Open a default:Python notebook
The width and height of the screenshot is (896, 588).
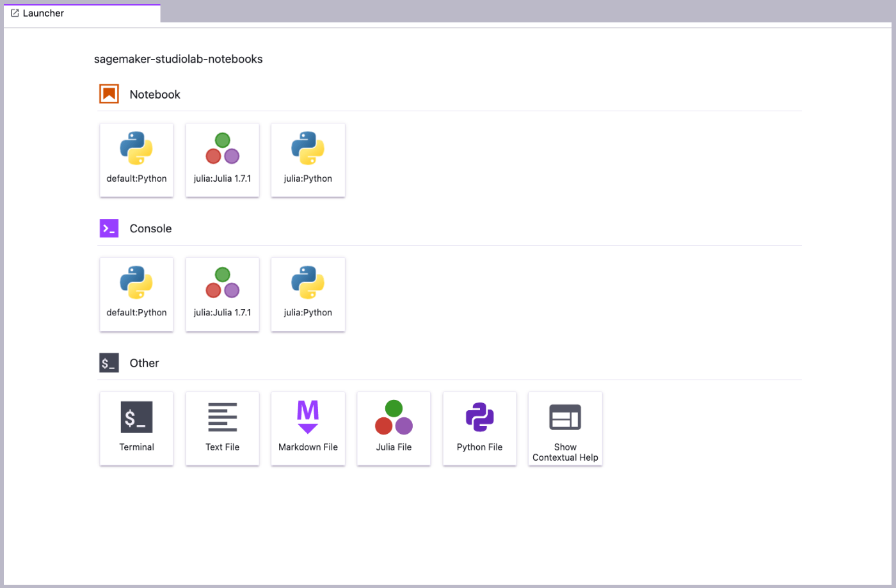click(136, 160)
